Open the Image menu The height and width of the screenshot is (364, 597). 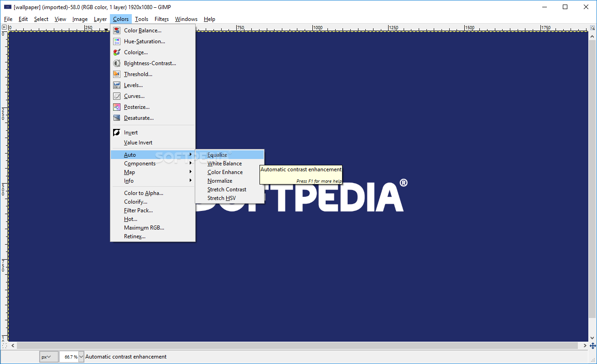coord(80,19)
